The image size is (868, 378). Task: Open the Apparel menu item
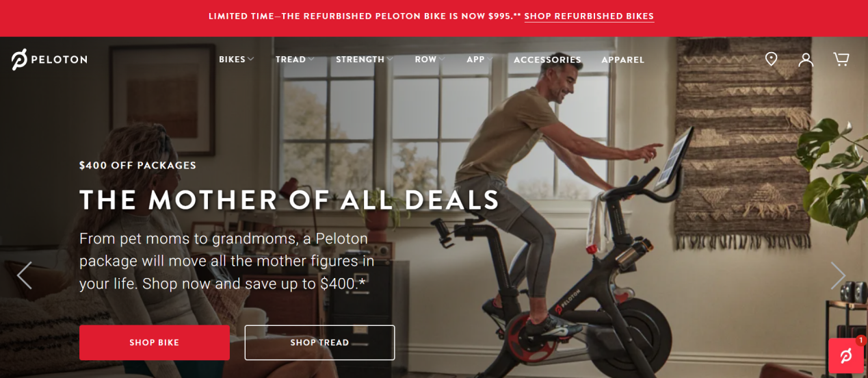coord(623,60)
